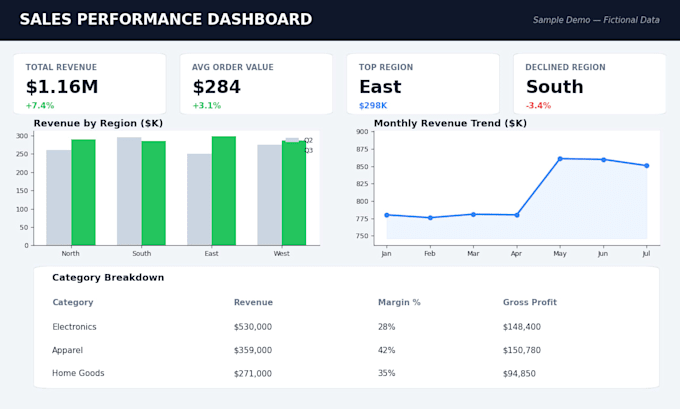Click the Feb data point on the trend line
The height and width of the screenshot is (409, 680).
click(x=430, y=218)
